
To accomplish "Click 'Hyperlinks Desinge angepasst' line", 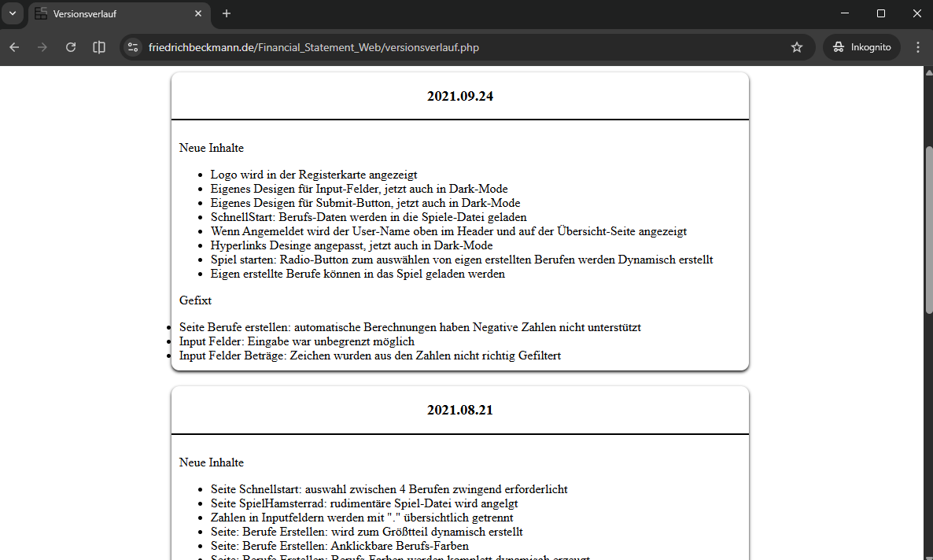I will pos(351,245).
